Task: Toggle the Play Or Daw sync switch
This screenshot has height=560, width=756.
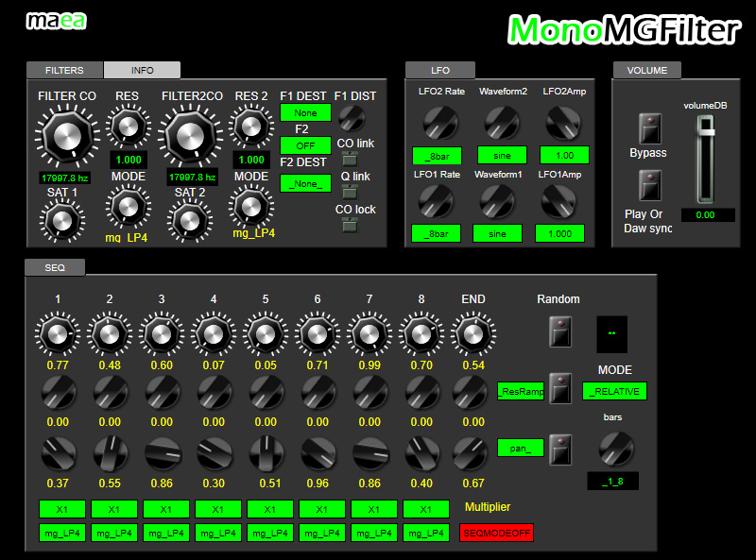Action: pyautogui.click(x=650, y=185)
